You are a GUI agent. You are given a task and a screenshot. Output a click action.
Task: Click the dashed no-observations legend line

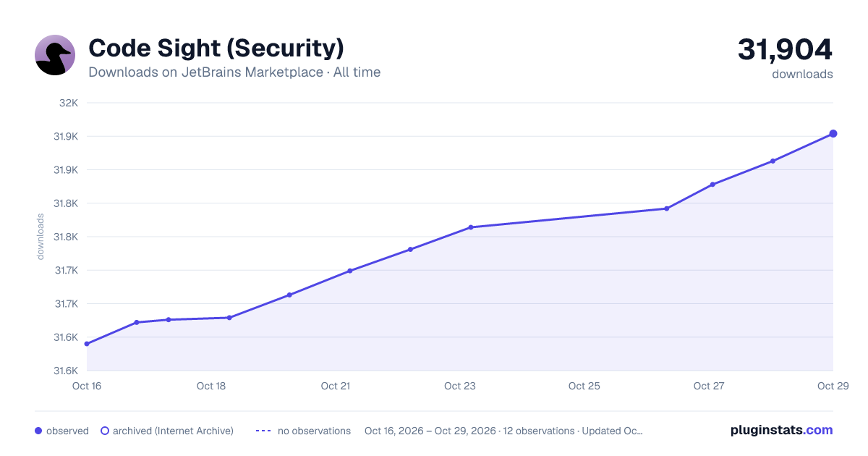pyautogui.click(x=263, y=431)
